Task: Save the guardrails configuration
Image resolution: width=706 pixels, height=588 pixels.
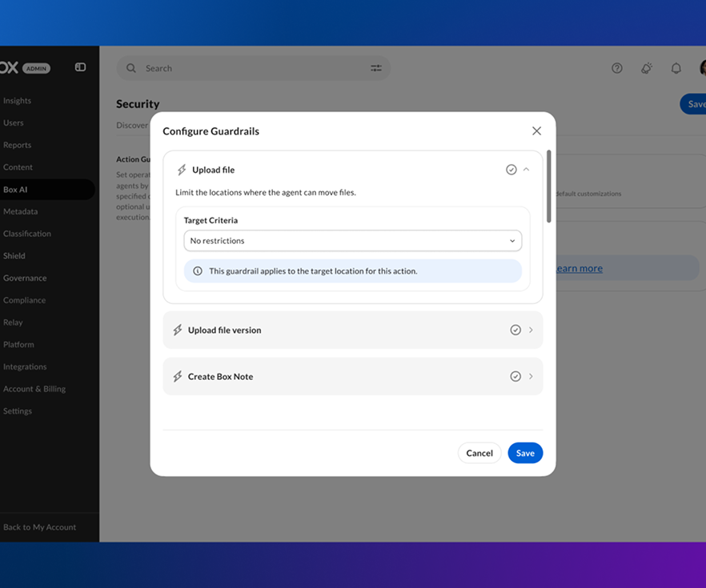Action: 525,453
